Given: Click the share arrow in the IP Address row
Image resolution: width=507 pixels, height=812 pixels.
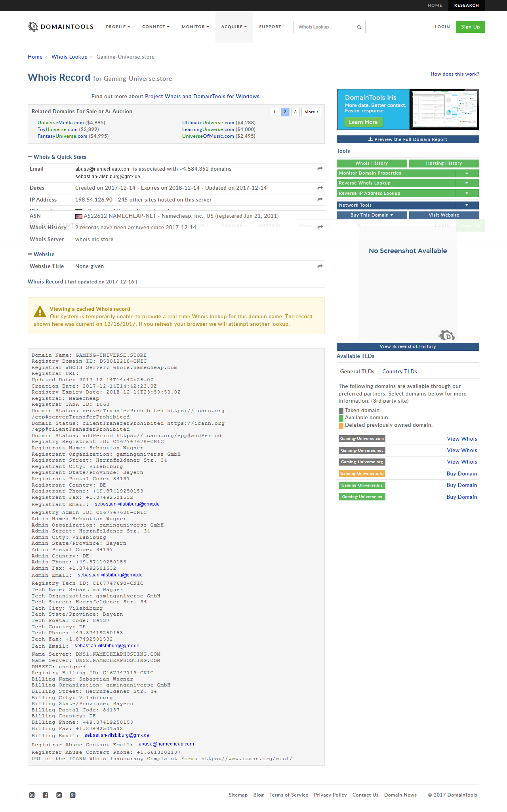Looking at the screenshot, I should pyautogui.click(x=320, y=200).
